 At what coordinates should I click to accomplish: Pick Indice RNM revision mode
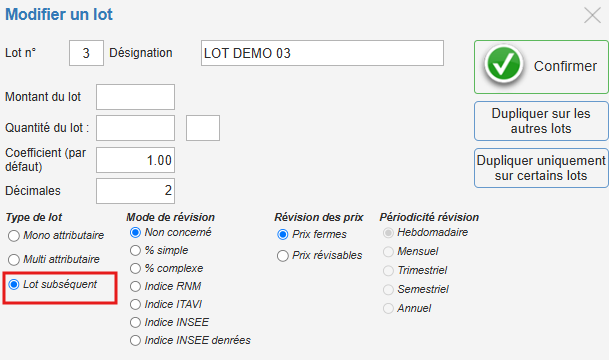click(135, 287)
